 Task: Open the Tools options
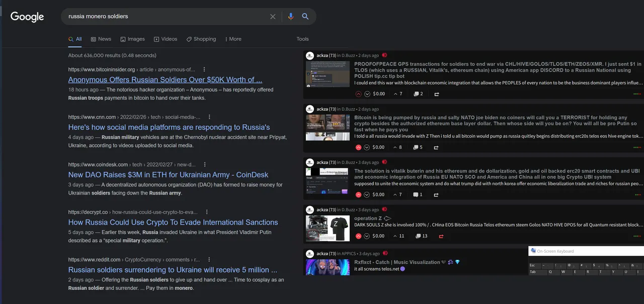click(303, 39)
